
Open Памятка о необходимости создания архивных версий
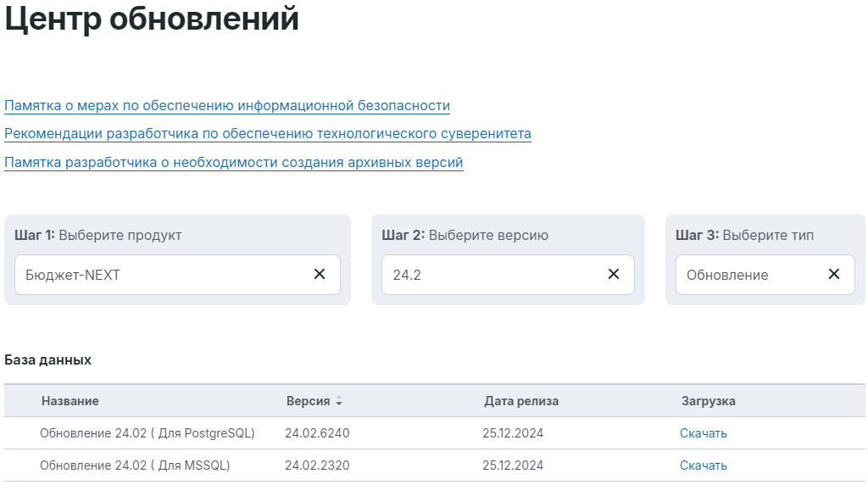click(x=234, y=163)
